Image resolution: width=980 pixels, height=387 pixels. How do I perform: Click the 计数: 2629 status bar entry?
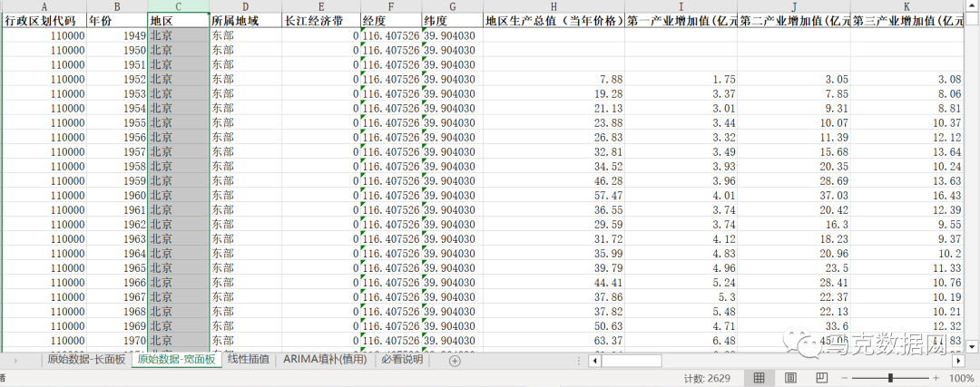(x=708, y=378)
